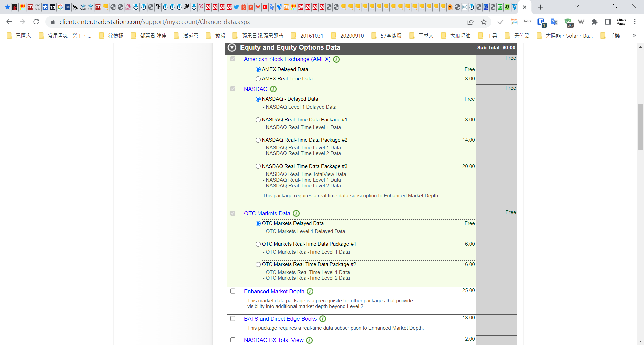Open info icon next to NASDAQ BX Total View

pyautogui.click(x=309, y=340)
